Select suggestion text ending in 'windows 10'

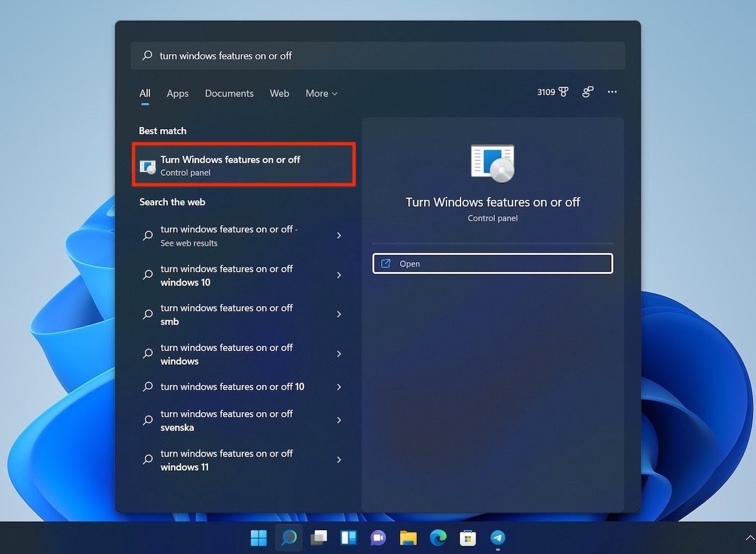pos(227,275)
